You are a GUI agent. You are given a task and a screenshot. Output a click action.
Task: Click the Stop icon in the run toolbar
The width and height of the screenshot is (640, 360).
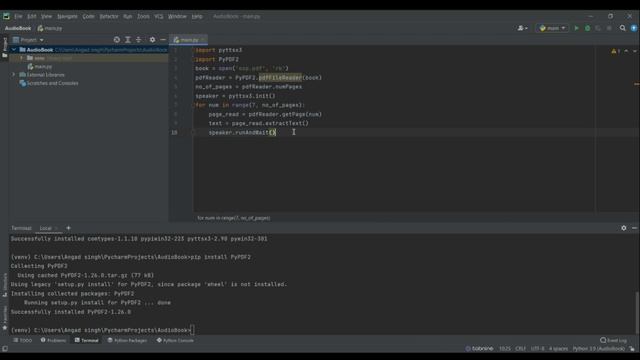click(x=609, y=28)
